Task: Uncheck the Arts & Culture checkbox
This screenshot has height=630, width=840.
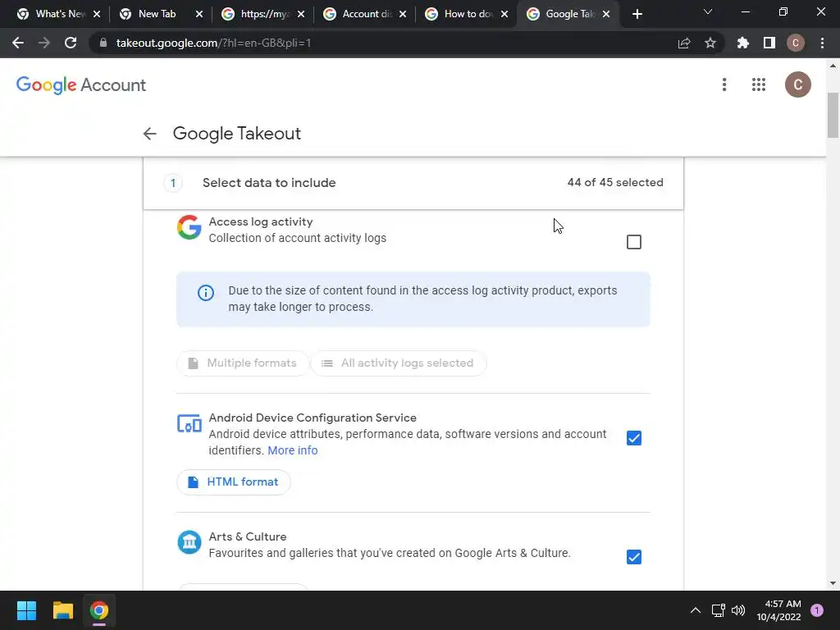Action: (x=634, y=557)
